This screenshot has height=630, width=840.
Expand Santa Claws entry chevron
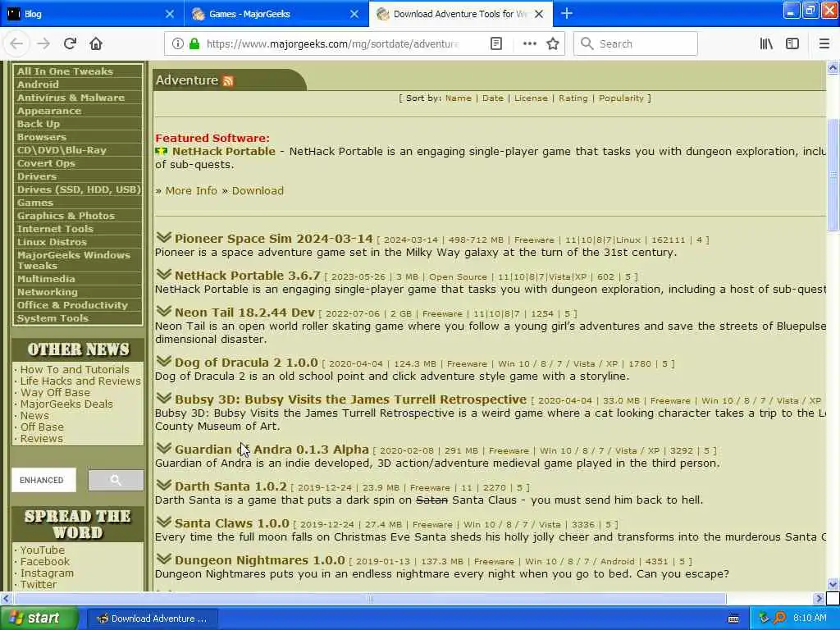coord(164,522)
